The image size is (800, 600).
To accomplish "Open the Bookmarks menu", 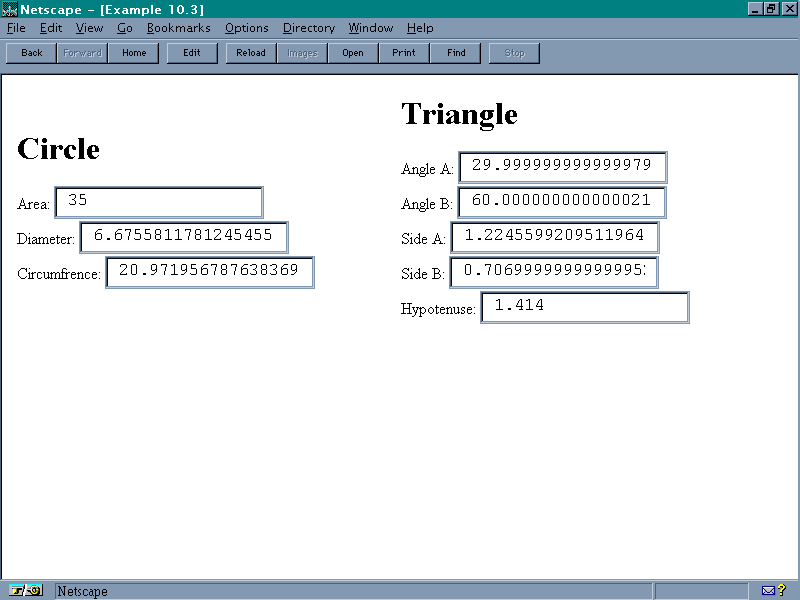I will (x=178, y=28).
